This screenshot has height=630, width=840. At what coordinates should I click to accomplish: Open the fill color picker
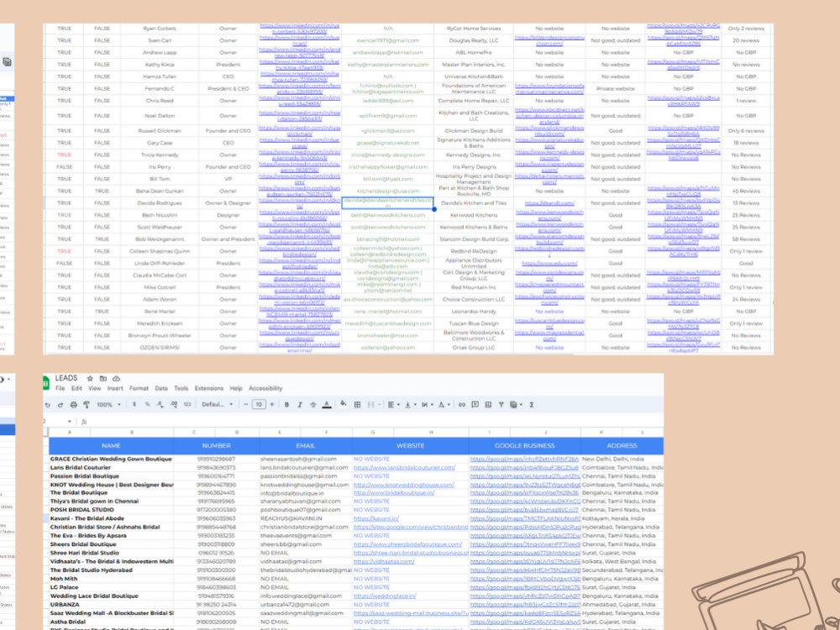pyautogui.click(x=343, y=404)
